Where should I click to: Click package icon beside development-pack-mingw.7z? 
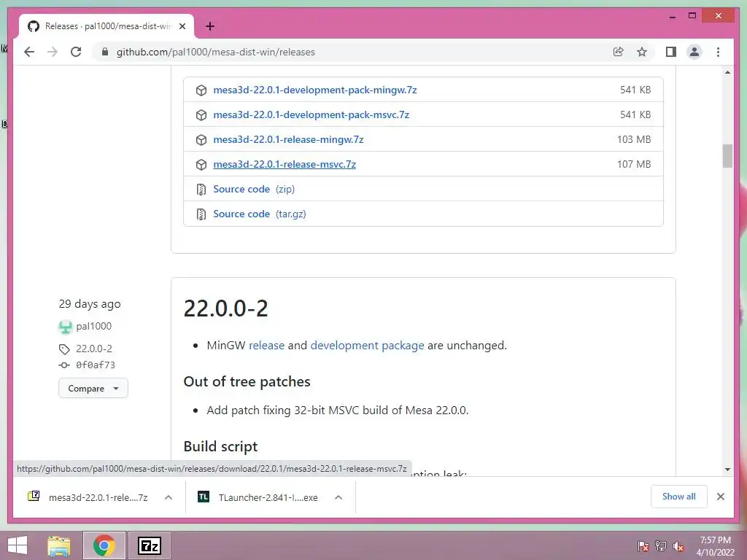(x=201, y=90)
